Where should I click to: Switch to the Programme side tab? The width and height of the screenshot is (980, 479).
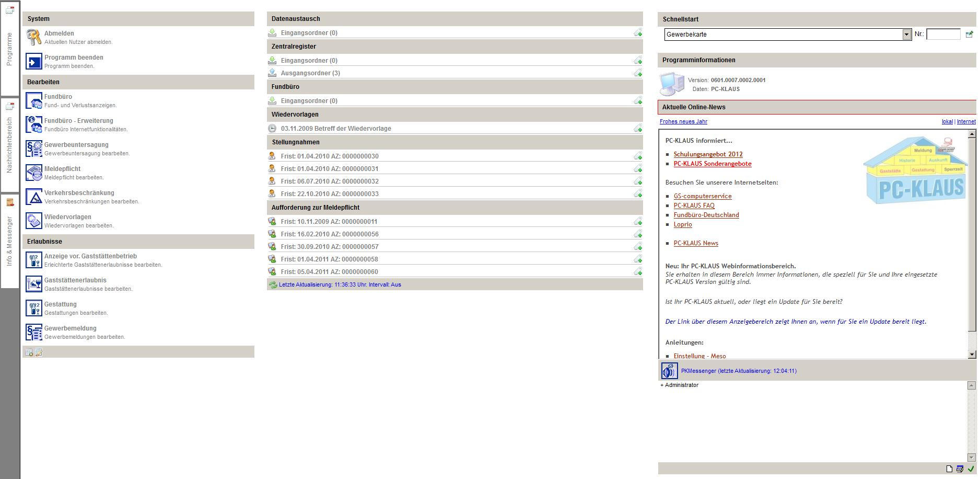(9, 48)
